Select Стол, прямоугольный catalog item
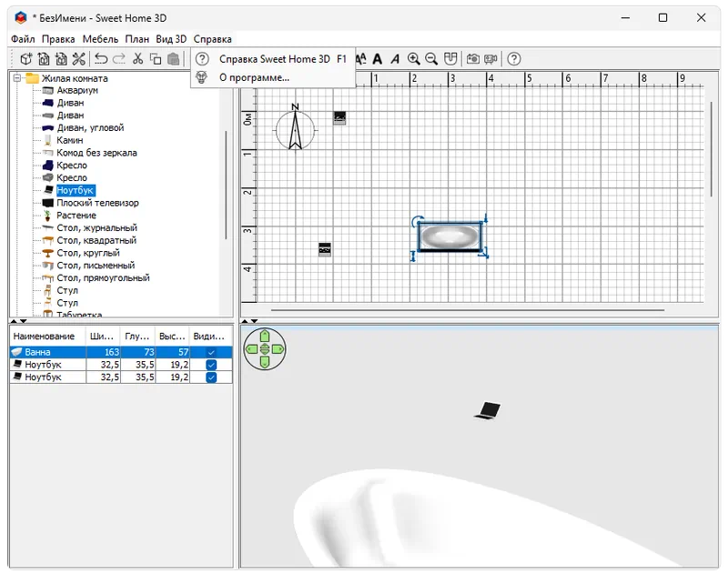This screenshot has height=573, width=728. pos(103,278)
